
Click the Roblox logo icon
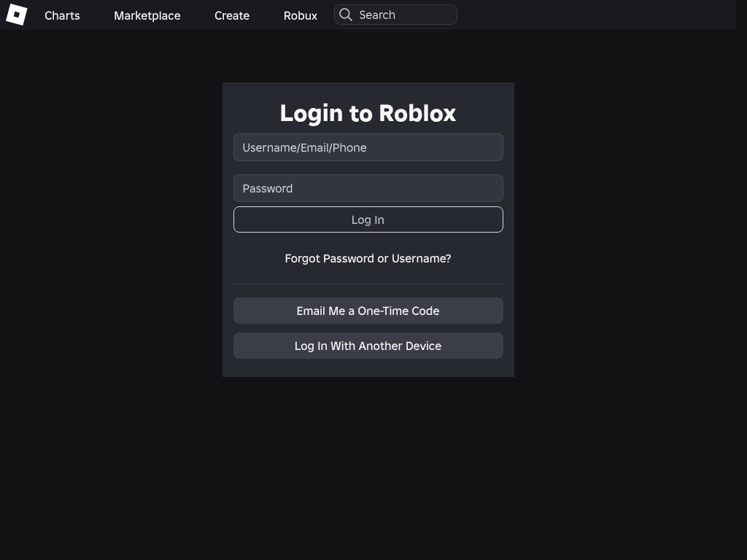pos(16,15)
